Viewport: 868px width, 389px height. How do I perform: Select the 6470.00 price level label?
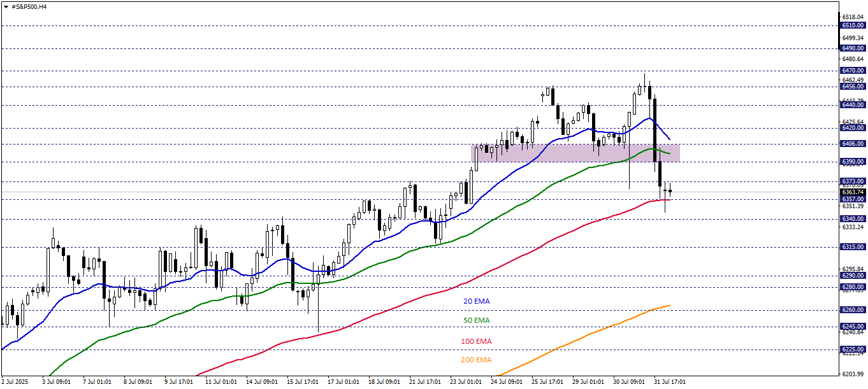pos(853,70)
